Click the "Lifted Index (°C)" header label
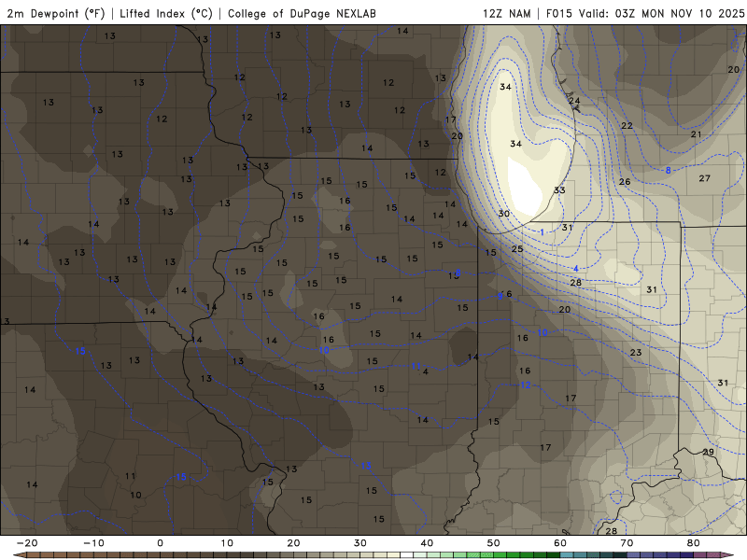 [166, 13]
